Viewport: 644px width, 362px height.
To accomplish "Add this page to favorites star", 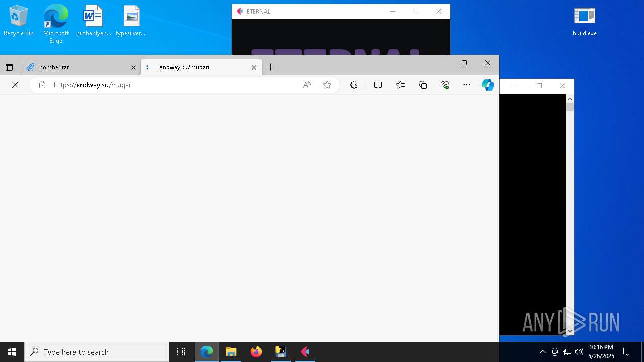I will (x=327, y=85).
